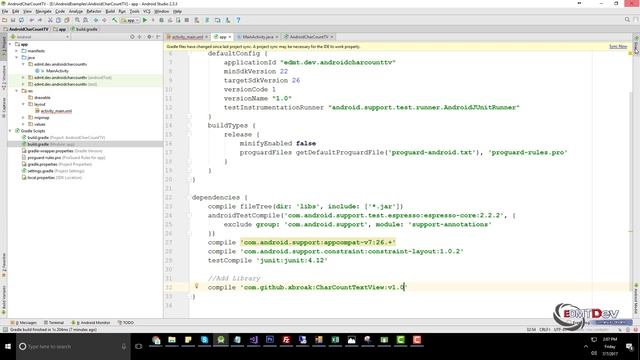Viewport: 640px width, 360px height.
Task: Expand the mipmap folder
Action: [23, 118]
